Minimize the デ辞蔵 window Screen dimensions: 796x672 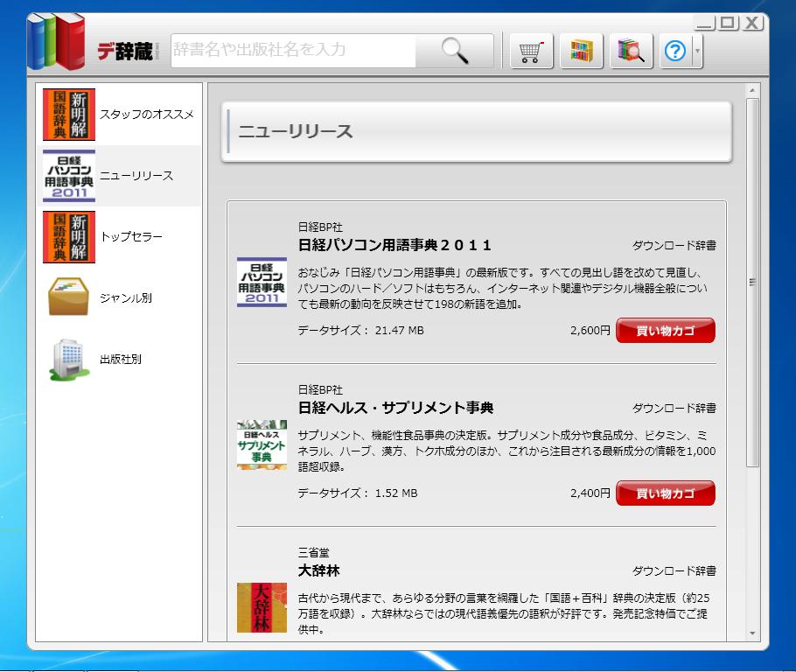706,24
